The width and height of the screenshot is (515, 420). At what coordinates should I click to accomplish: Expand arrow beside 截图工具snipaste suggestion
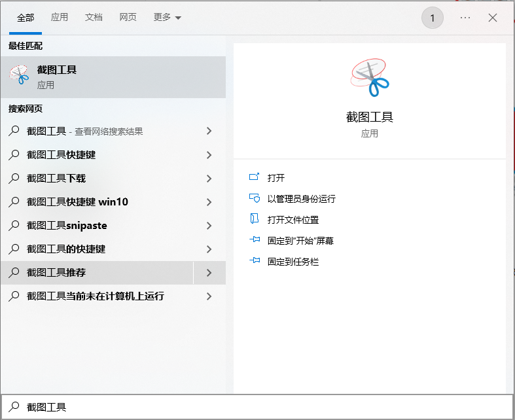(x=209, y=226)
